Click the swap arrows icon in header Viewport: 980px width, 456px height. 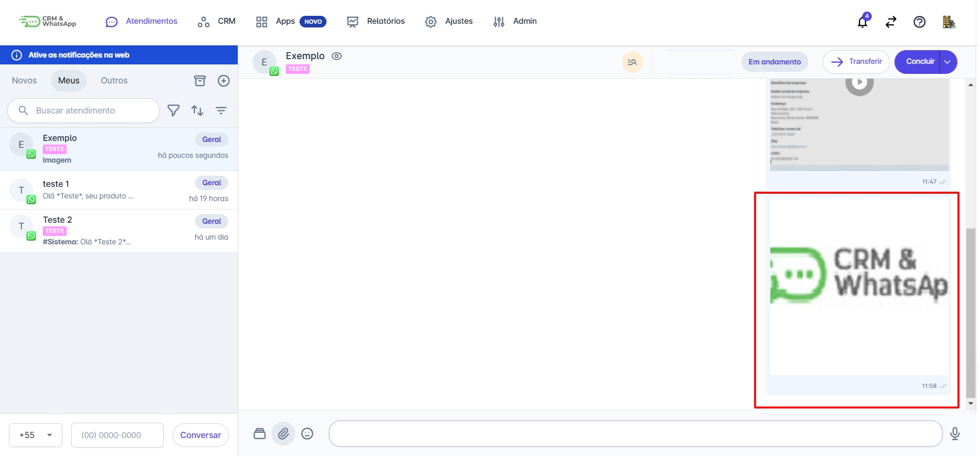coord(891,22)
